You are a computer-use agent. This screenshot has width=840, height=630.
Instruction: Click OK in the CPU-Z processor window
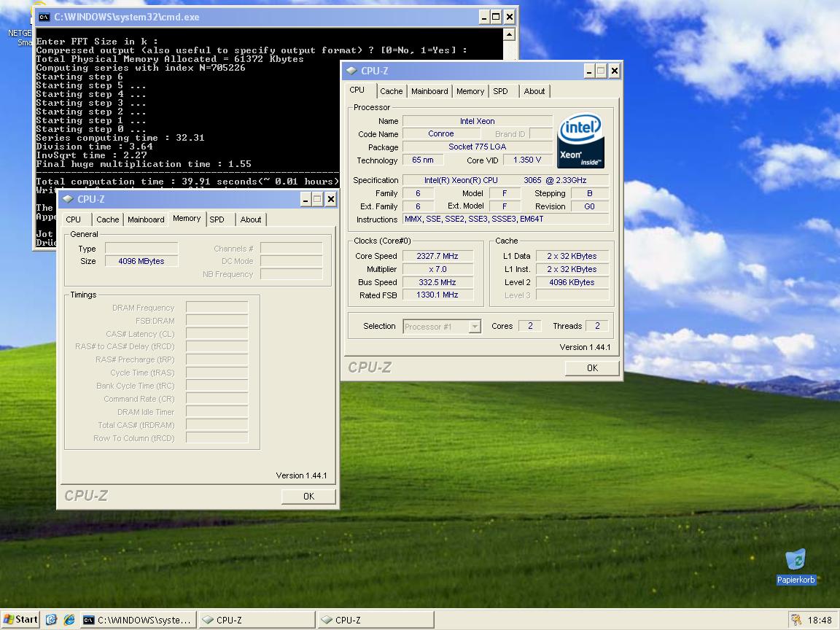(x=592, y=368)
